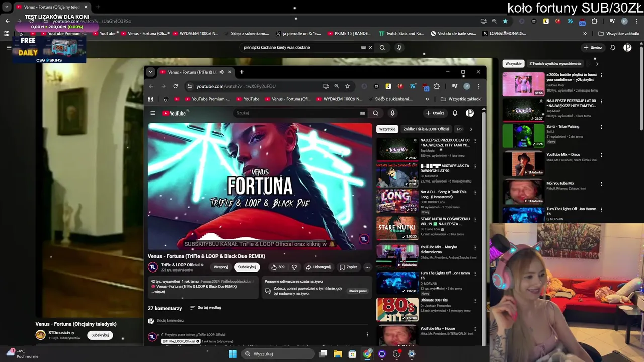Expand bookmarks overflow chevron in background window
Viewport: 644px width, 362px height.
[585, 34]
